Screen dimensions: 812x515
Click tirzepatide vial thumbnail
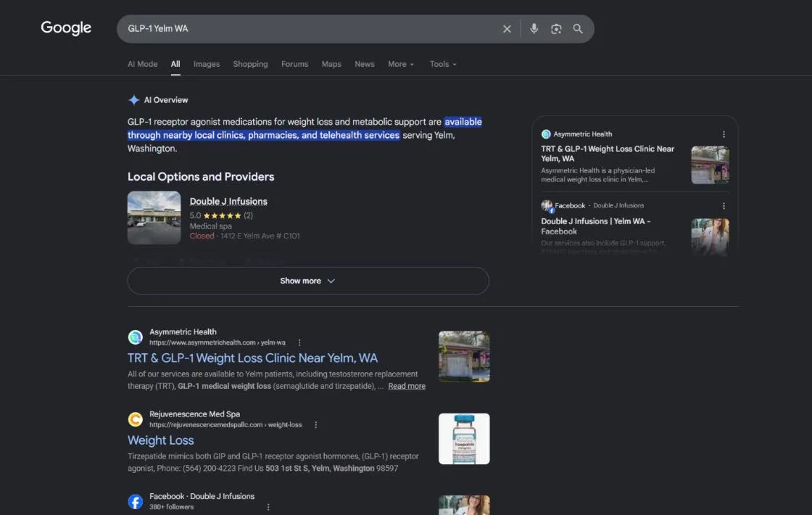(x=464, y=439)
